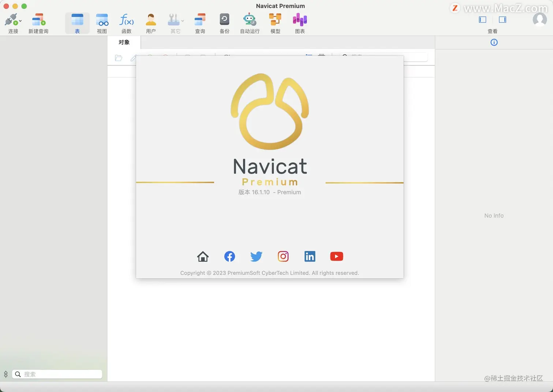Switch to the 对象 tab

pyautogui.click(x=124, y=42)
